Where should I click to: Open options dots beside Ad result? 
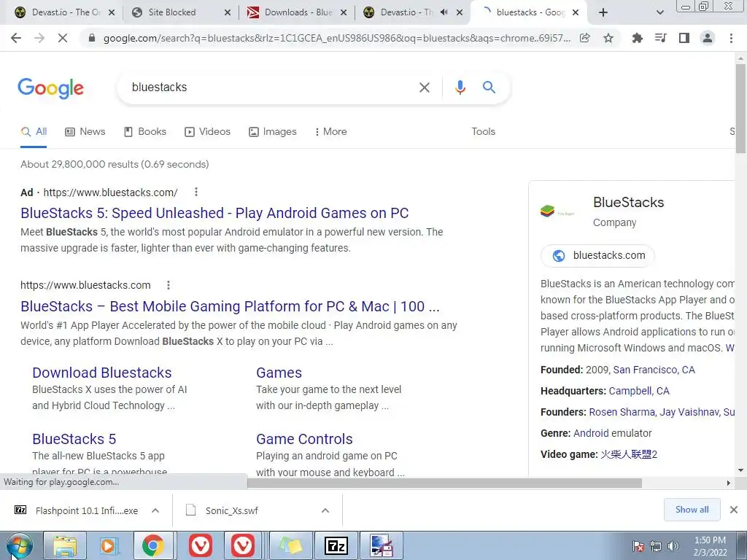(196, 192)
